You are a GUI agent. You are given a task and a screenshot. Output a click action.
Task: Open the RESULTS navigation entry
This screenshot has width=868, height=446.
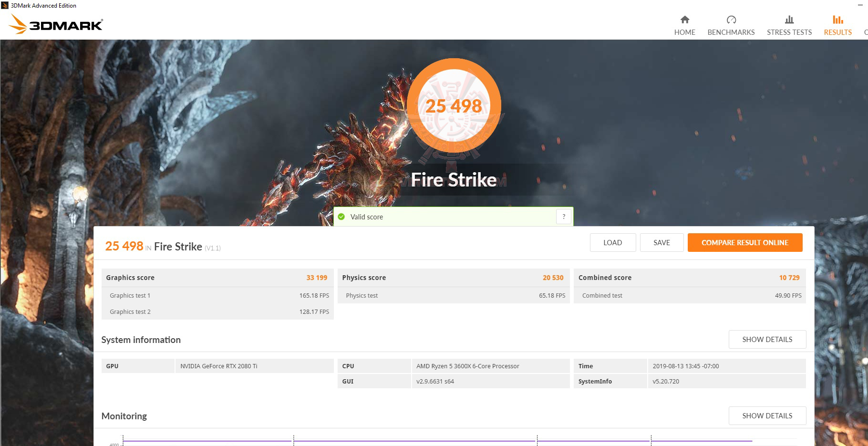click(x=837, y=32)
